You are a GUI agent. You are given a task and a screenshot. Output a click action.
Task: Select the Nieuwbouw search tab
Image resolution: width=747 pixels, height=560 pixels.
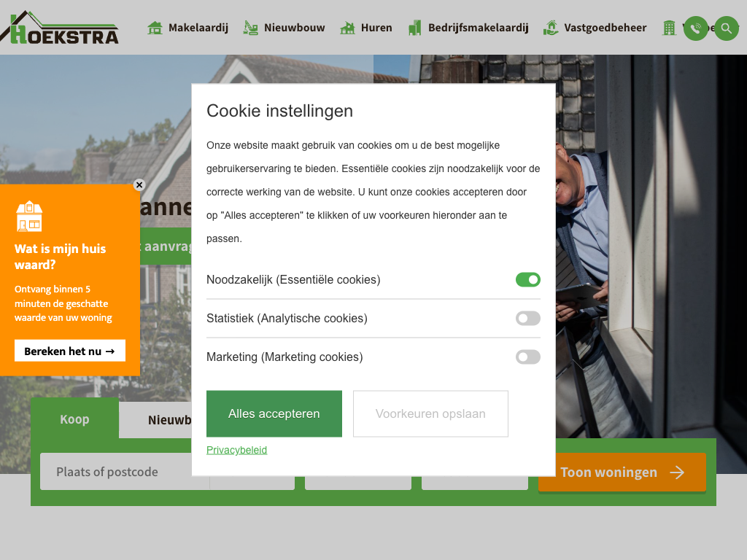point(156,420)
